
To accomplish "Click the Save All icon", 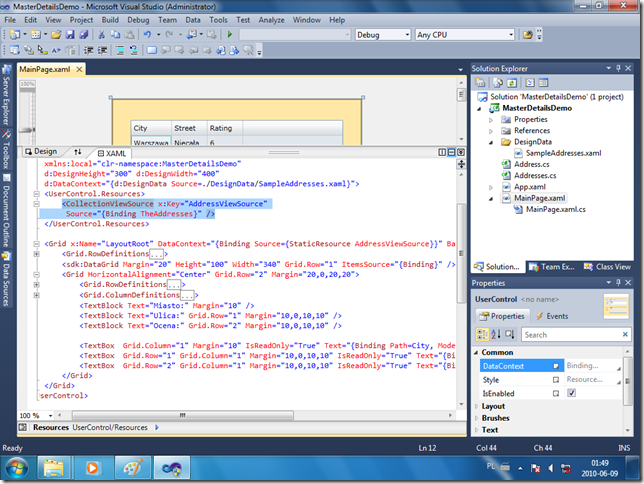I will point(84,35).
